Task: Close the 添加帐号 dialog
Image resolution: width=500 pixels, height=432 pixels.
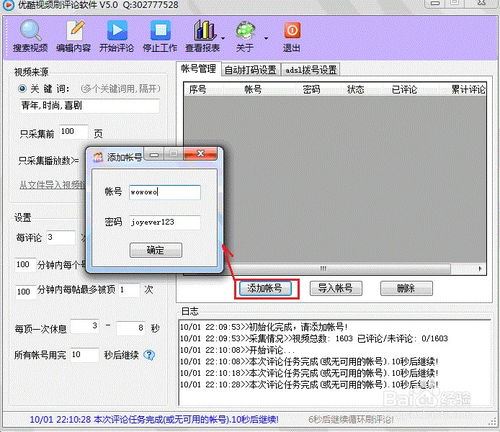Action: coord(200,154)
